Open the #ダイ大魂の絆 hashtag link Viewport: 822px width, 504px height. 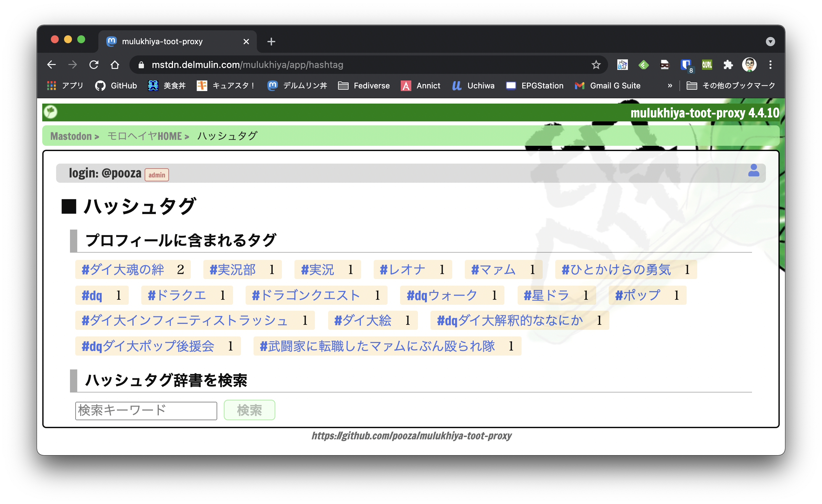pyautogui.click(x=123, y=270)
